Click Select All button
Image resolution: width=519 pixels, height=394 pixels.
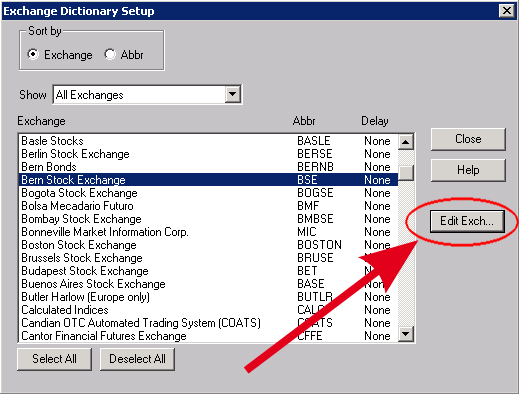point(54,359)
